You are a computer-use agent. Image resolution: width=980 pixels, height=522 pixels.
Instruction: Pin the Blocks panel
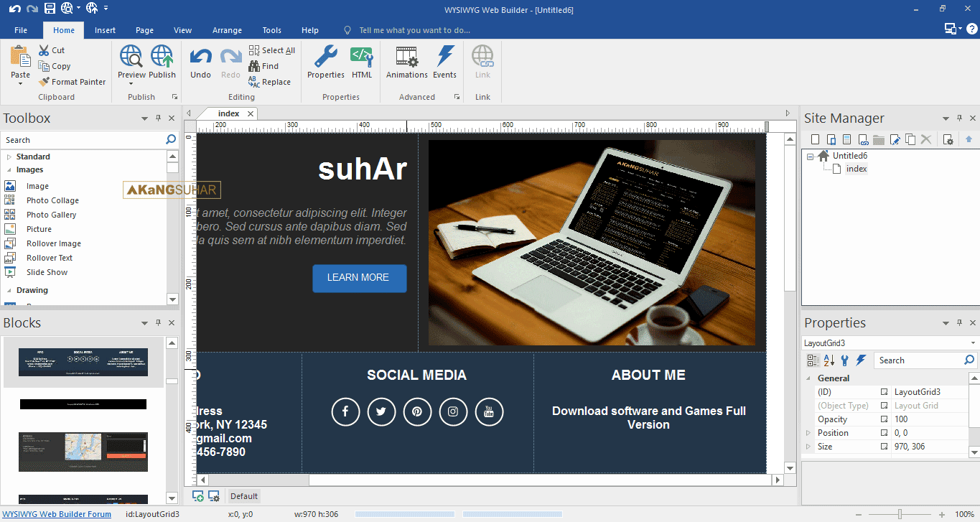click(x=158, y=323)
